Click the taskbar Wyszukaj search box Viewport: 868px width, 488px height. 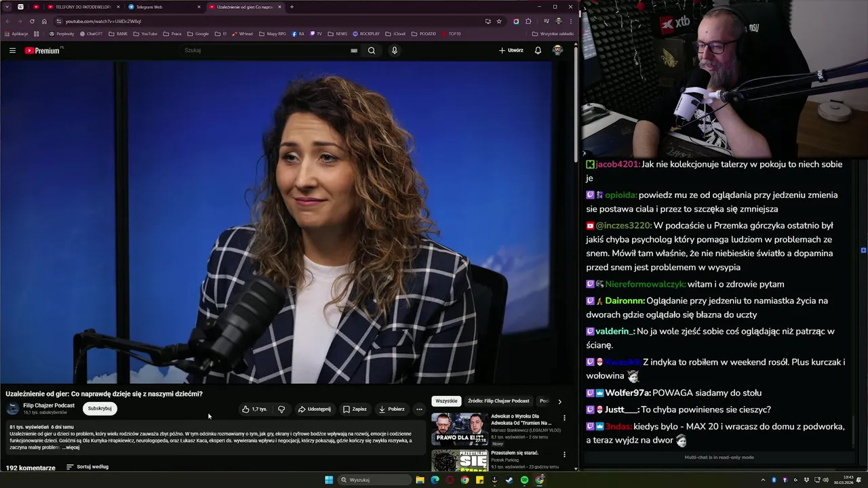[375, 480]
